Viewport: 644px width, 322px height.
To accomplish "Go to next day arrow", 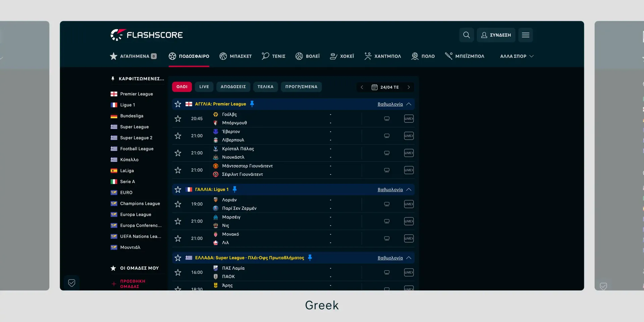I will pos(409,87).
